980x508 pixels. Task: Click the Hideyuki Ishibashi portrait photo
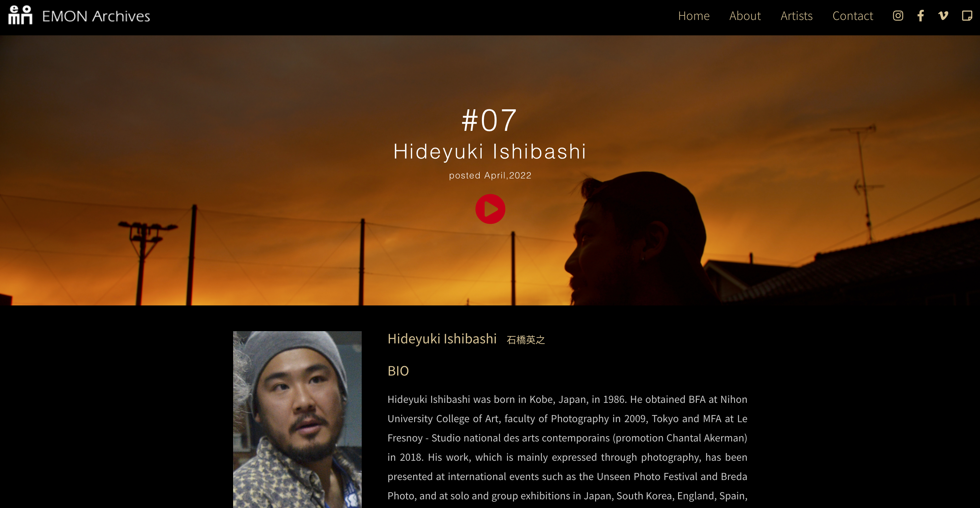click(297, 419)
